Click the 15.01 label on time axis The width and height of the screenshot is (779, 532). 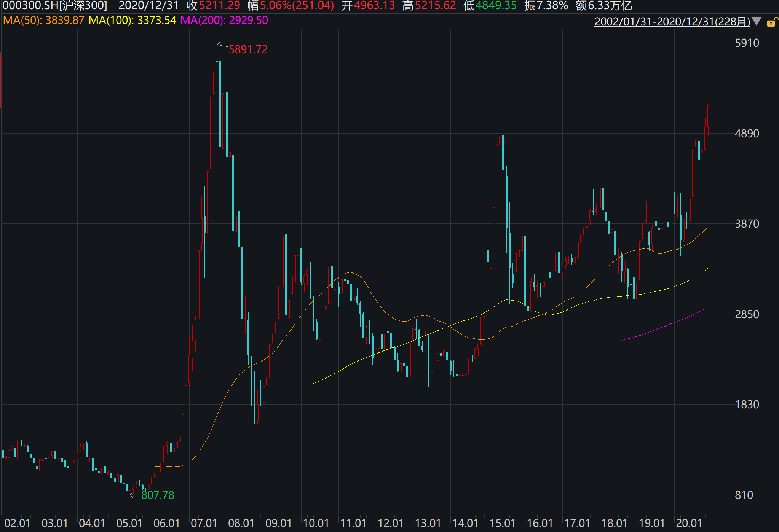[502, 523]
